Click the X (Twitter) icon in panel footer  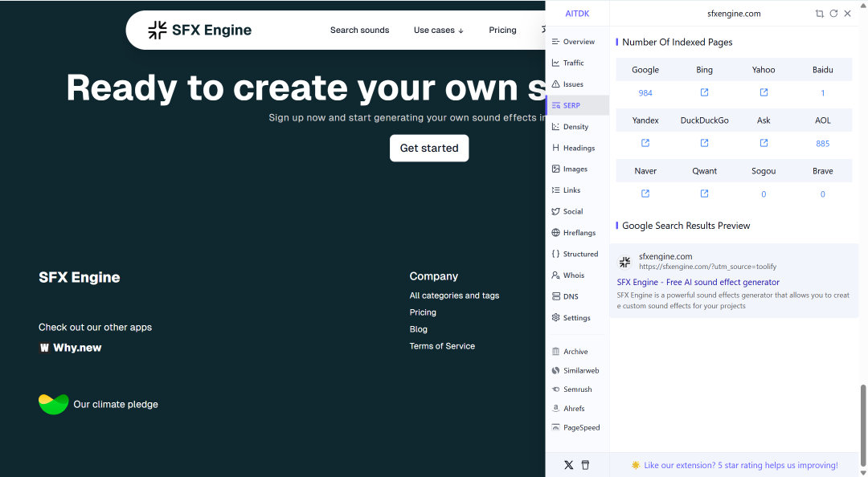[x=568, y=465]
